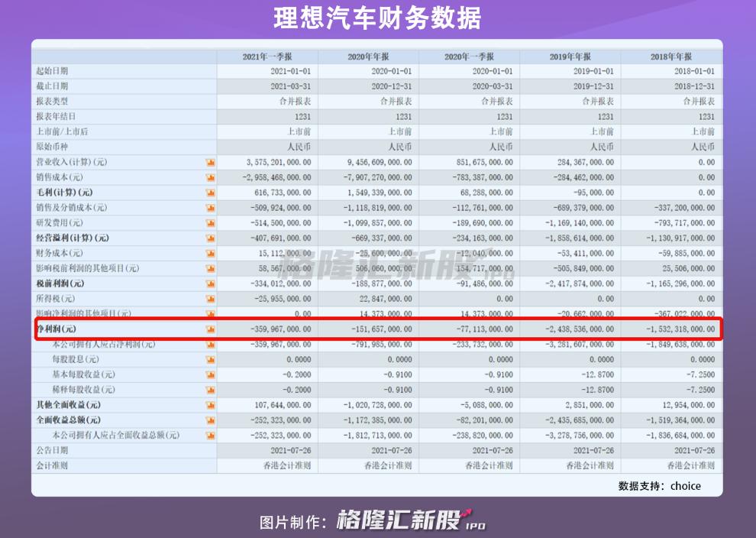The width and height of the screenshot is (756, 538).
Task: Open chart icon for 毛利(计算) row
Action: click(x=210, y=193)
